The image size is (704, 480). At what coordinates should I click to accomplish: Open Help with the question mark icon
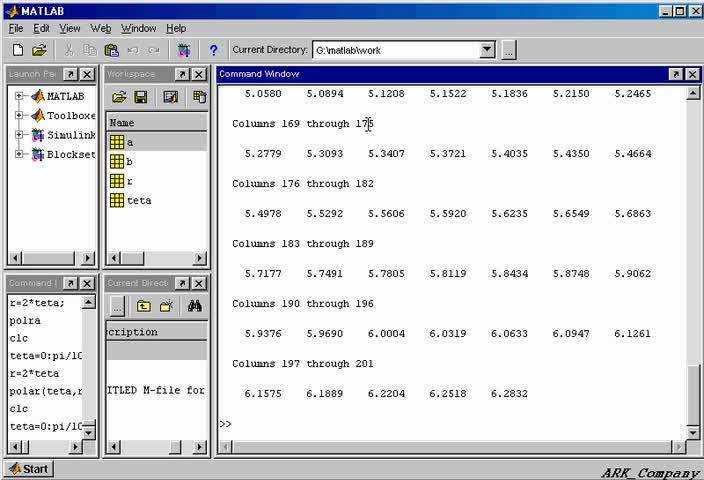coord(214,50)
